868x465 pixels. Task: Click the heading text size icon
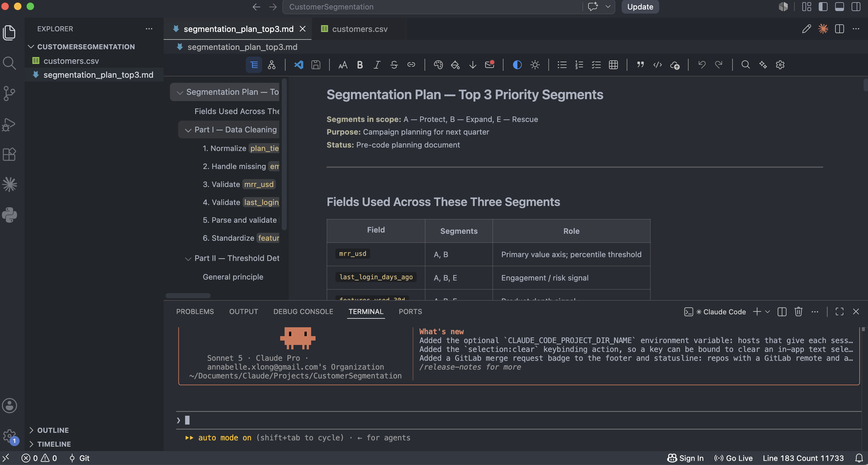[x=343, y=65]
